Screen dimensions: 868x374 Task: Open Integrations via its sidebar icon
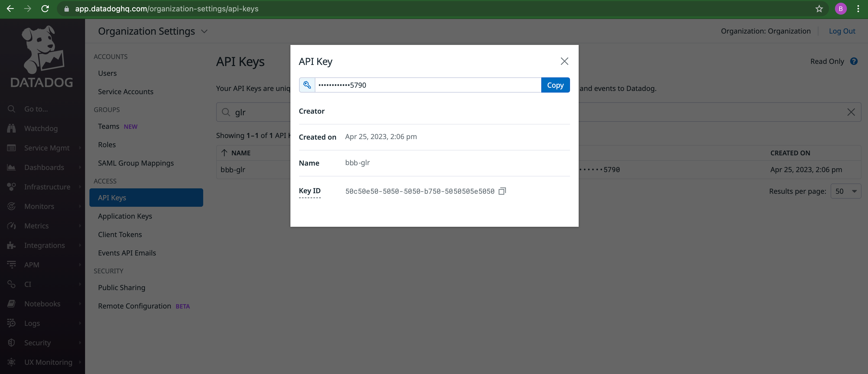(x=11, y=245)
